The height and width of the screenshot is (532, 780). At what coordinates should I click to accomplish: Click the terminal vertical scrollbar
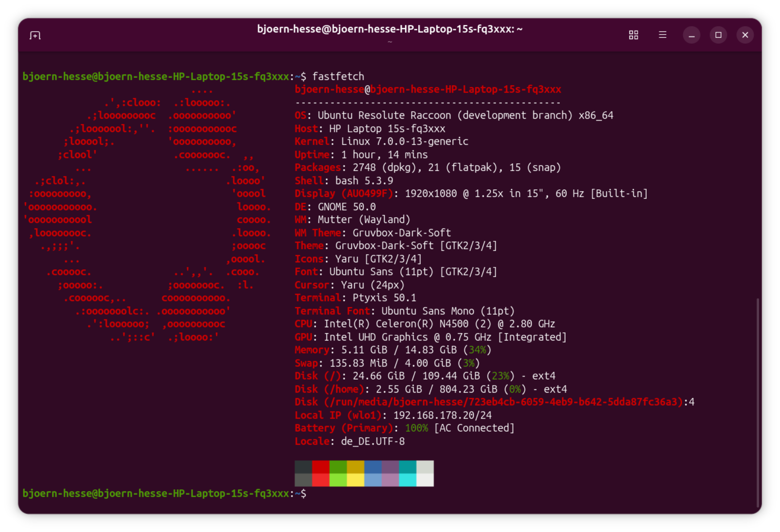coord(757,402)
